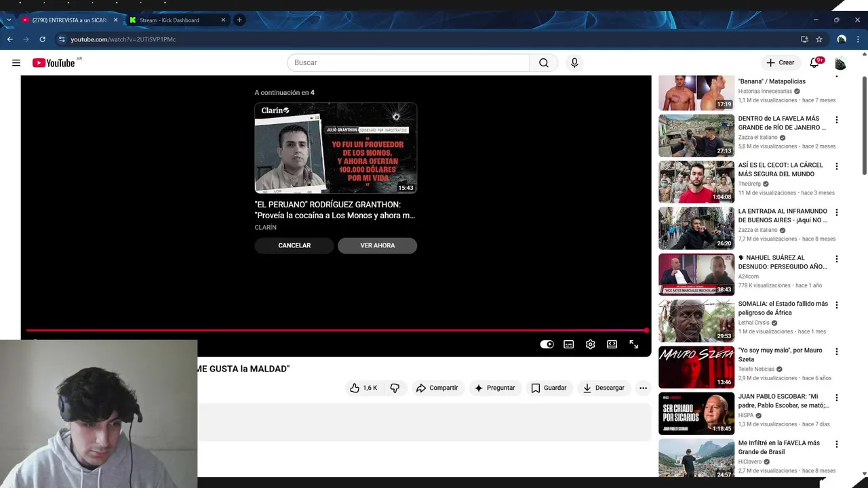Open LA ENTRADA AL INFRAMUNDO video title

pyautogui.click(x=783, y=216)
